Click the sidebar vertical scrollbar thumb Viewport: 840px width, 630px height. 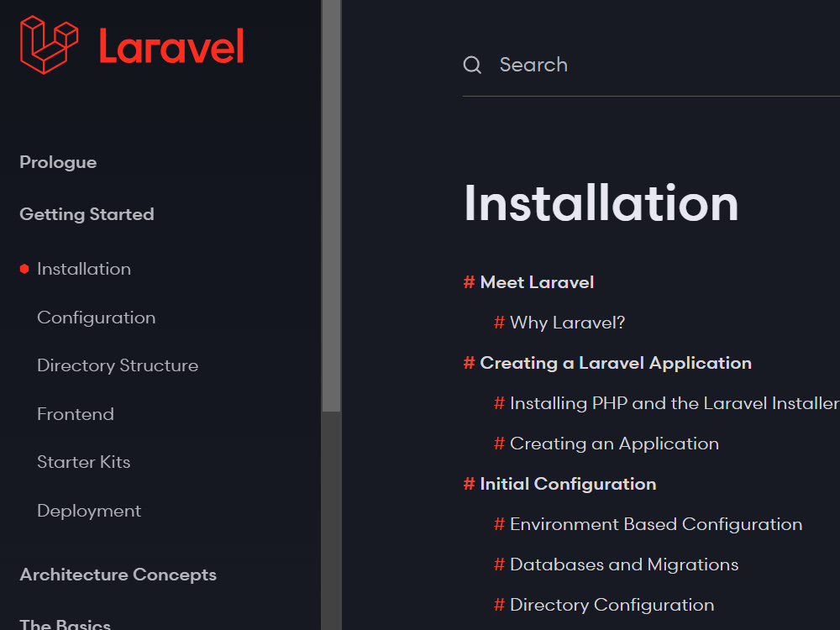point(332,206)
